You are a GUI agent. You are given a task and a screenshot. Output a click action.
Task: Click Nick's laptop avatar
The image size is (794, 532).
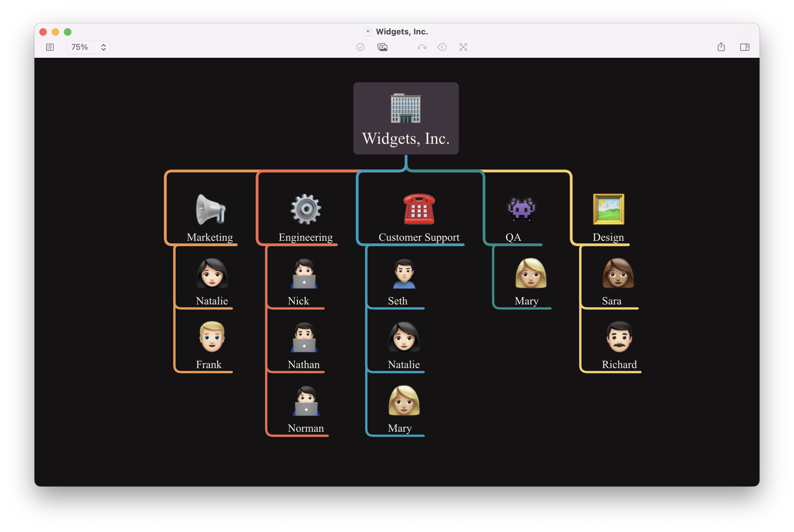304,273
